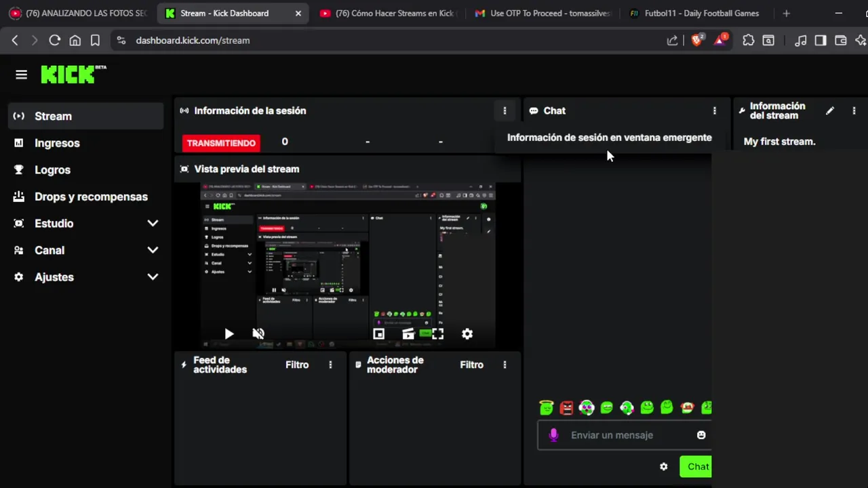Insert the green emote with closed arc eyes
868x488 pixels.
click(667, 407)
